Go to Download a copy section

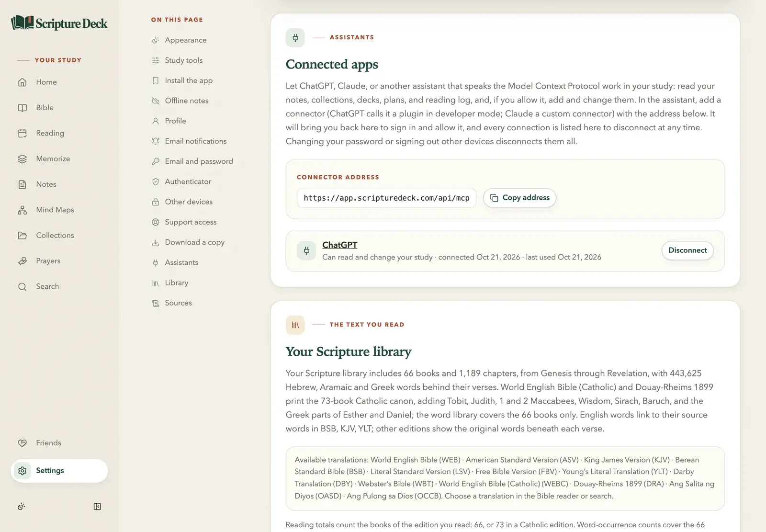(194, 242)
